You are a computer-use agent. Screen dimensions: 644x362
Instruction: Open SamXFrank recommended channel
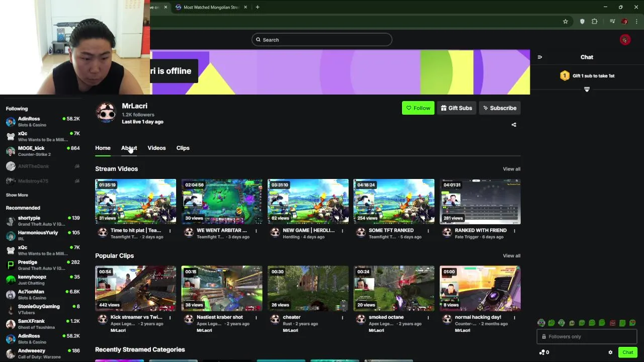pyautogui.click(x=43, y=324)
